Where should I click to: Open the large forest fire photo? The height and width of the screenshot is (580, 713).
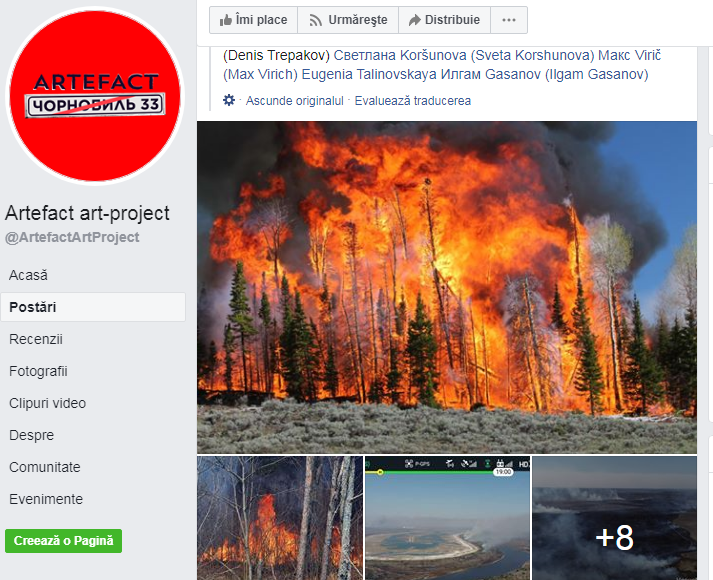tap(447, 287)
